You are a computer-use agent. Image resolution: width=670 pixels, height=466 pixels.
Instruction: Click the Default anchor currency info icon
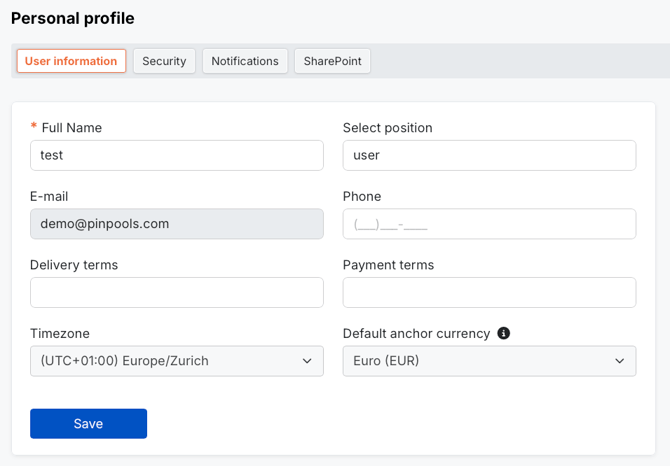tap(504, 333)
